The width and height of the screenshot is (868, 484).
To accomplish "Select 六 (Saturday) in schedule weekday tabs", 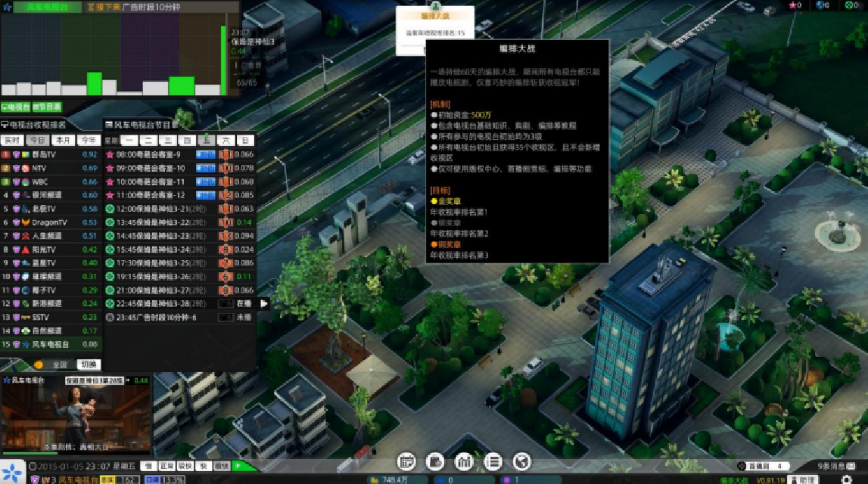I will (x=225, y=141).
